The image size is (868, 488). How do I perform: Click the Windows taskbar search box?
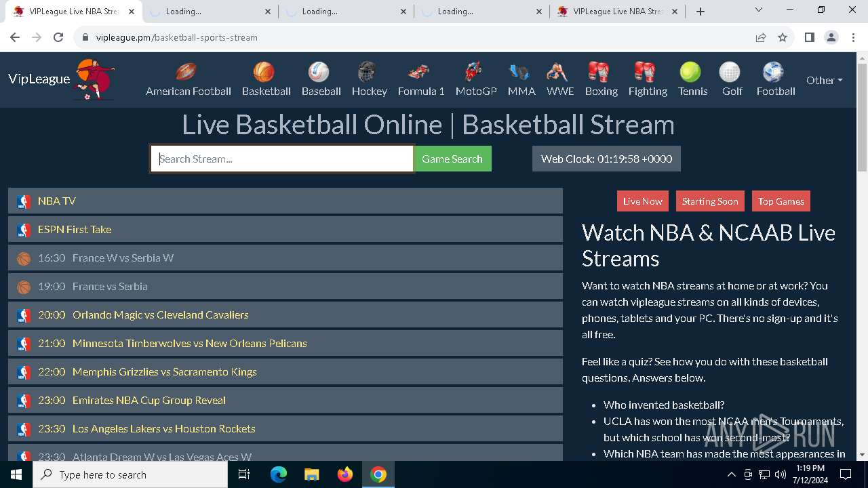pyautogui.click(x=130, y=474)
